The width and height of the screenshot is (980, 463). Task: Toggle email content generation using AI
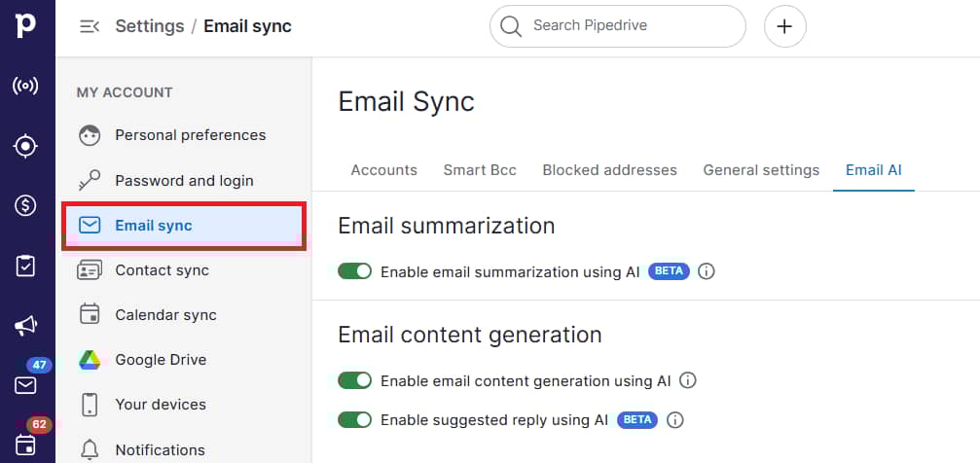click(355, 380)
